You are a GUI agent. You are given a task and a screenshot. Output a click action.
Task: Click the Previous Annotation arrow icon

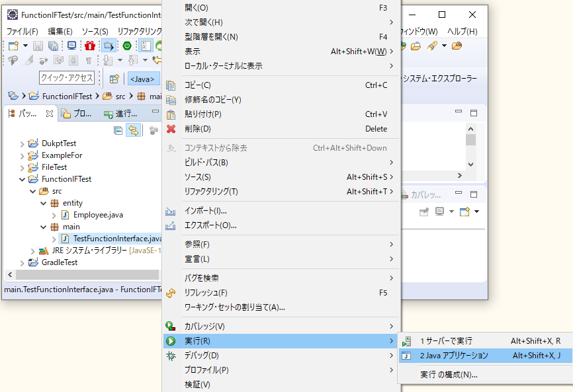[x=132, y=60]
